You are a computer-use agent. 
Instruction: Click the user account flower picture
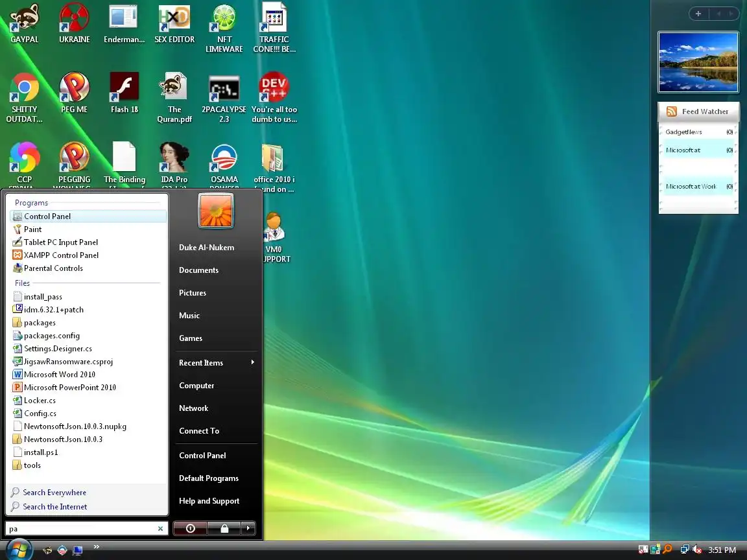(216, 211)
